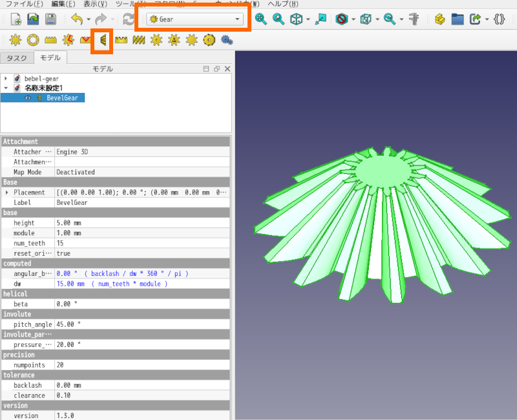
Task: Expand the Placement property row
Action: point(7,193)
